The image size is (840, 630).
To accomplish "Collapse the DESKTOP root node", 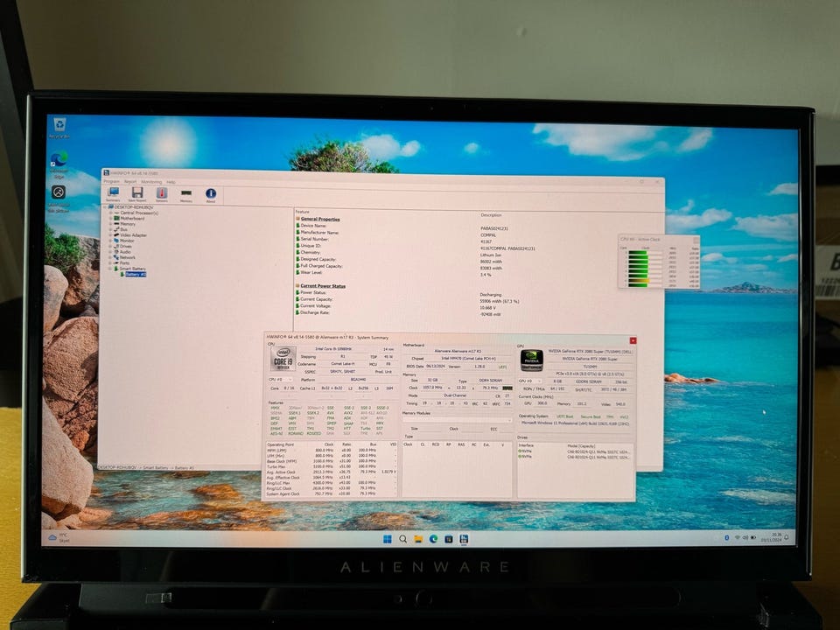I will (105, 207).
